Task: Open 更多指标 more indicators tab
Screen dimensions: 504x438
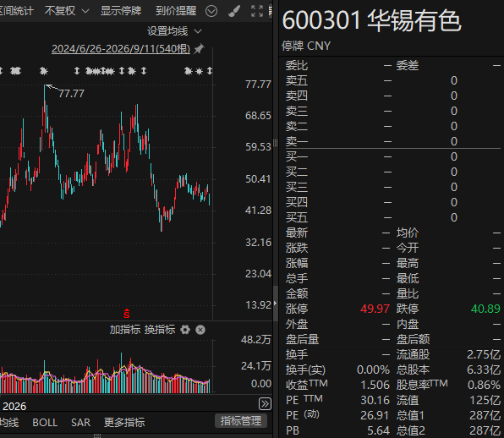Action: click(x=124, y=422)
